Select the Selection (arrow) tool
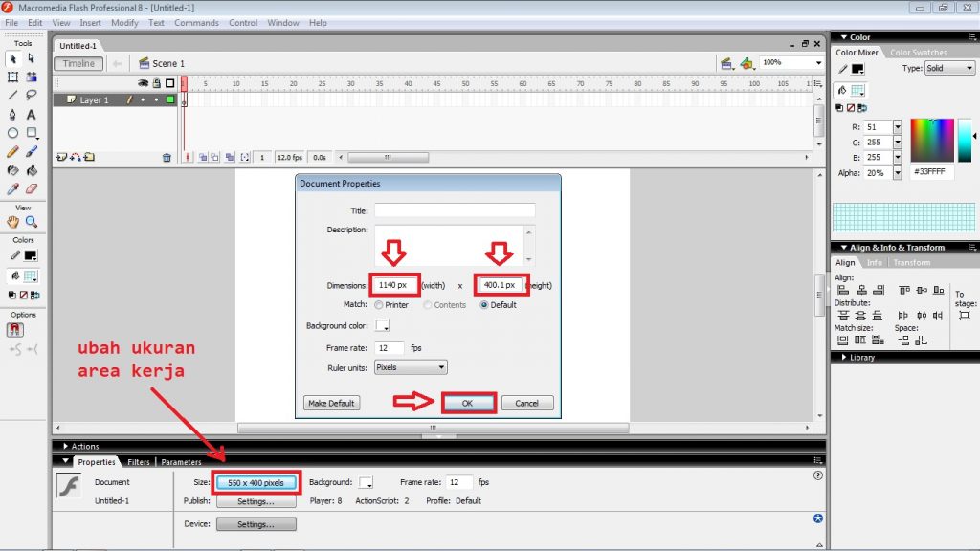The image size is (980, 551). point(12,58)
